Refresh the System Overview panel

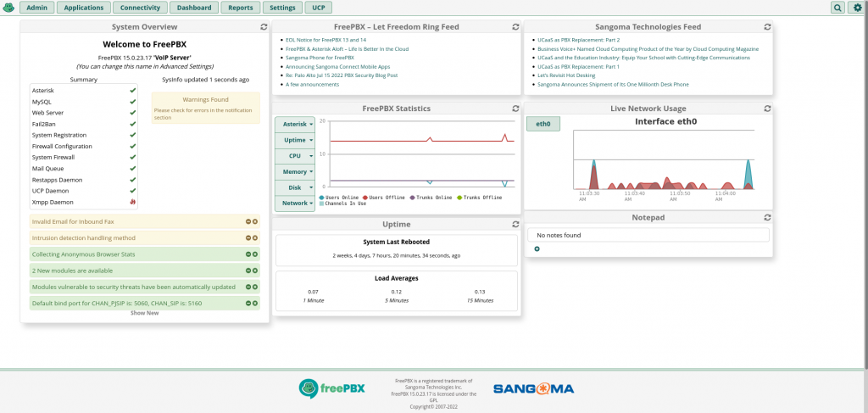point(264,26)
